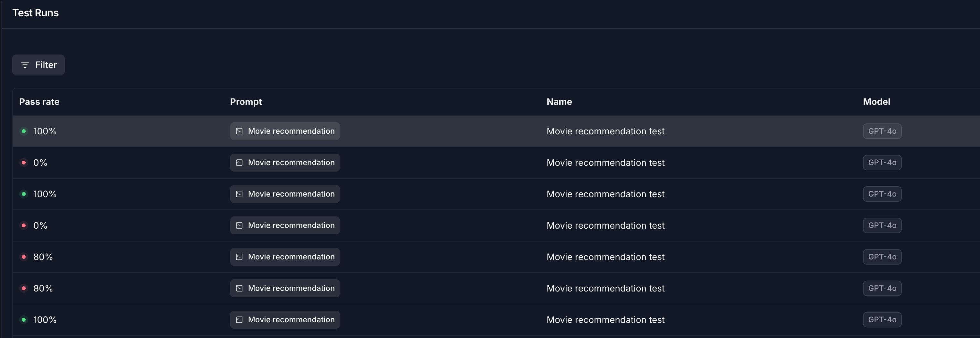Open the Filter panel
This screenshot has width=980, height=338.
38,65
